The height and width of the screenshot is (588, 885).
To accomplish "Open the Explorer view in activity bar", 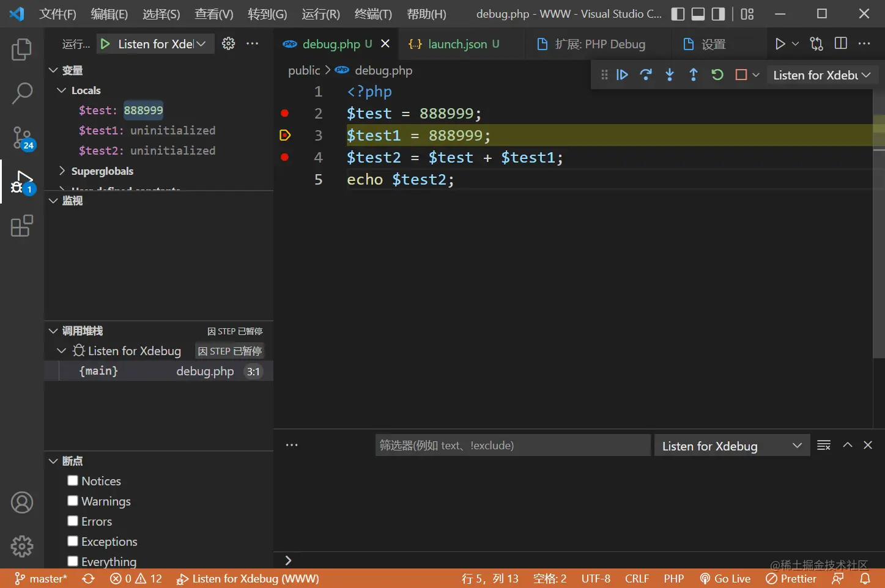I will (x=22, y=50).
